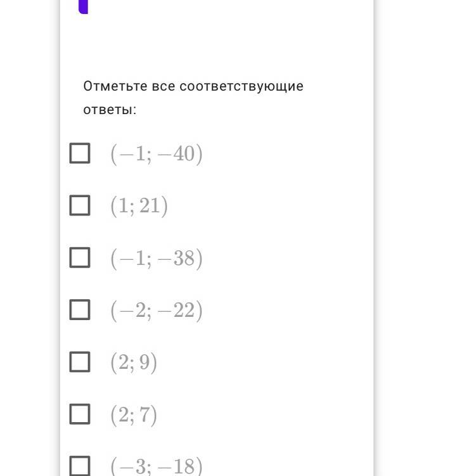Tick the checkbox next to (1; 21)
The image size is (474, 476).
[80, 205]
